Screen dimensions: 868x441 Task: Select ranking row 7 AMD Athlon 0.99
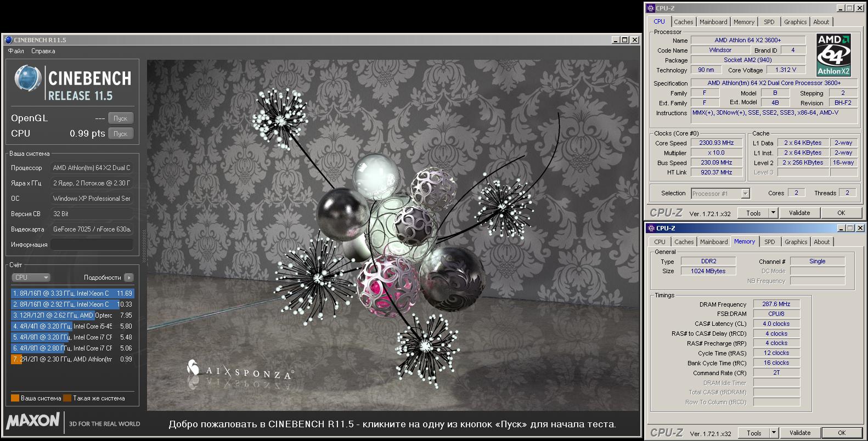coord(72,359)
